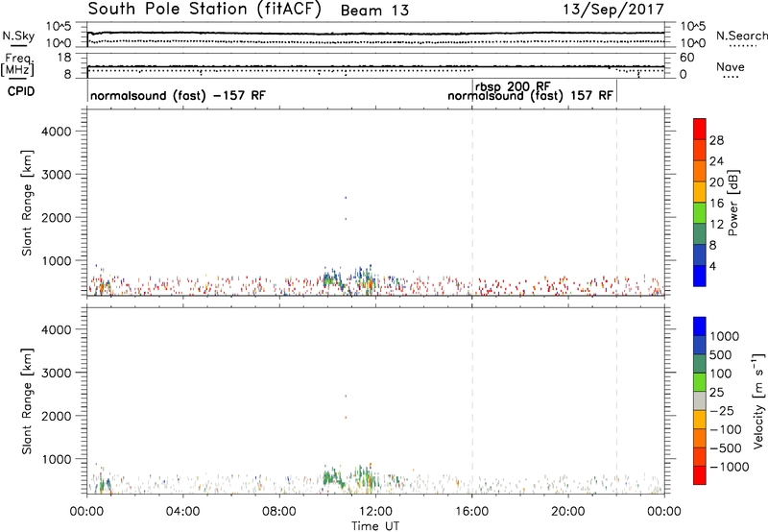Click the 'CPID' row label

pos(21,91)
